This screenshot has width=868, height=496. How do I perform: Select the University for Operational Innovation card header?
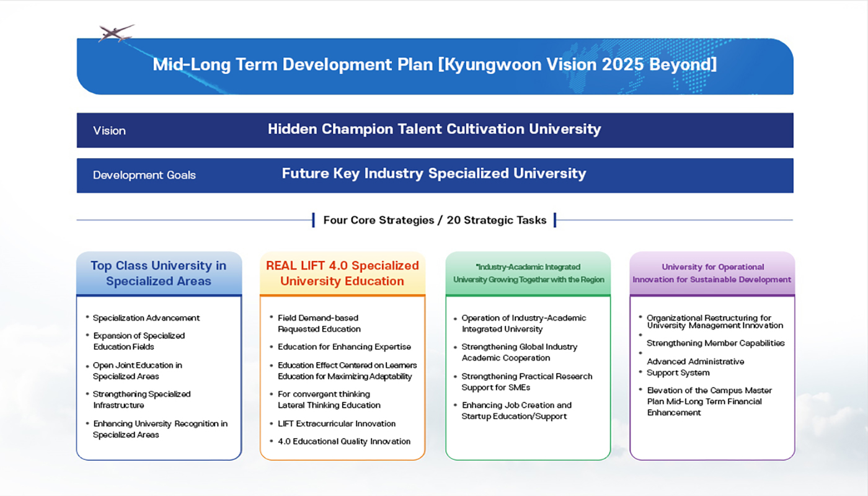point(712,273)
